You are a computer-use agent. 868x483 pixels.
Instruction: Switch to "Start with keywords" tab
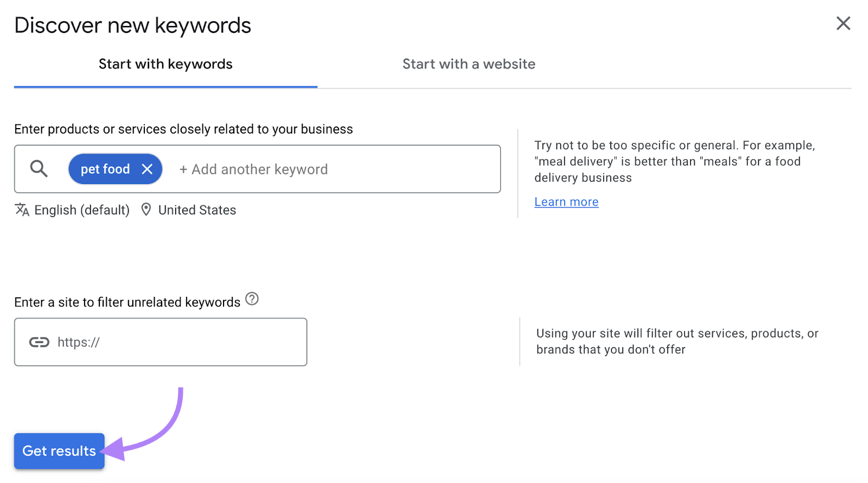click(x=165, y=64)
